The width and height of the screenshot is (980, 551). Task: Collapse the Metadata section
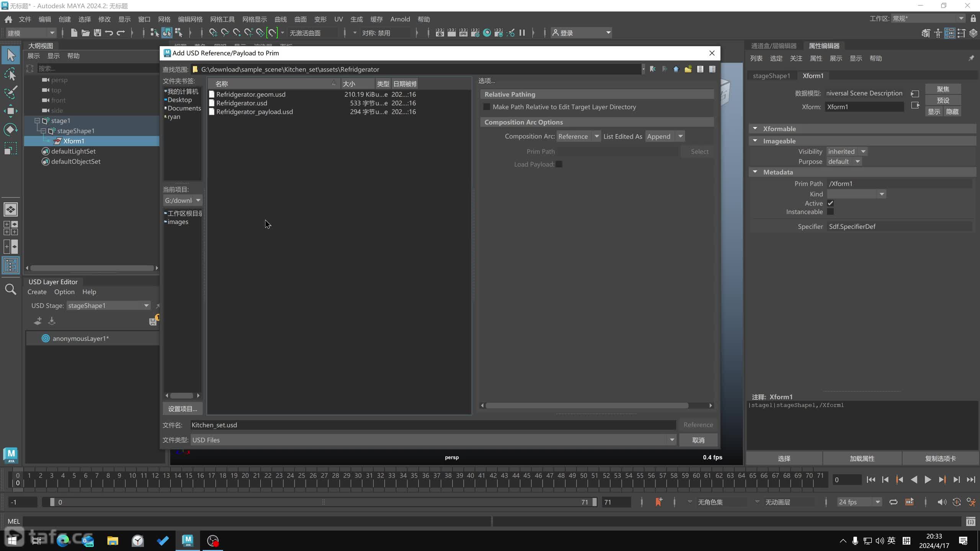tap(755, 172)
